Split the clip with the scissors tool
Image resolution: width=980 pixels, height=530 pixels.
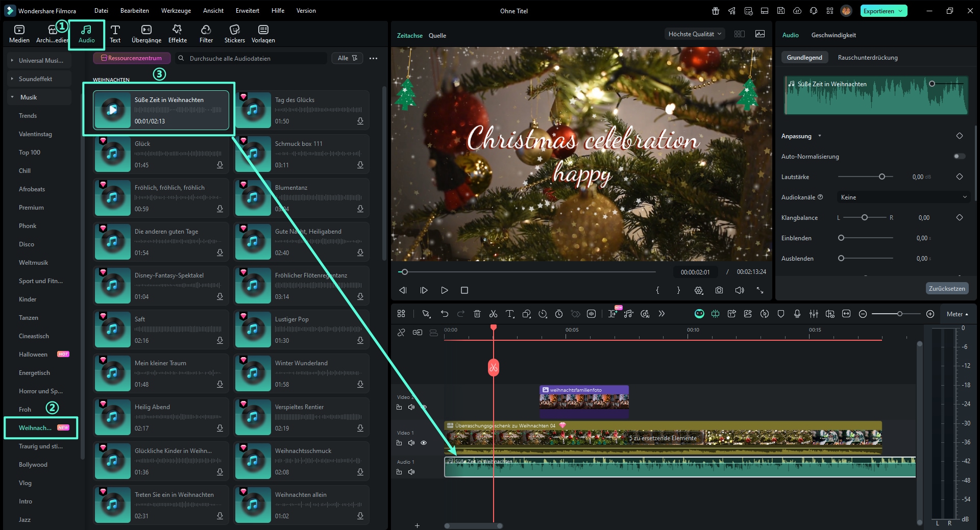pyautogui.click(x=494, y=314)
